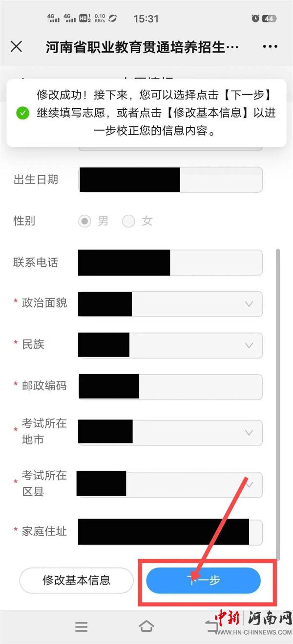Image resolution: width=293 pixels, height=644 pixels.
Task: Tap the green success checkmark icon
Action: (22, 113)
